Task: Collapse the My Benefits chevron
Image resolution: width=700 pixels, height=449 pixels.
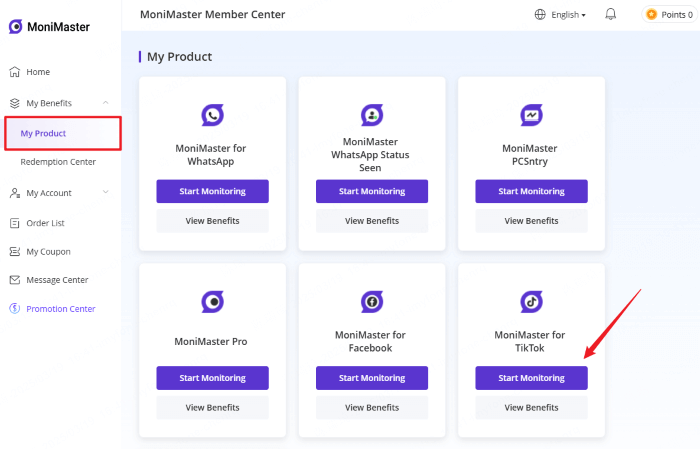Action: point(106,103)
